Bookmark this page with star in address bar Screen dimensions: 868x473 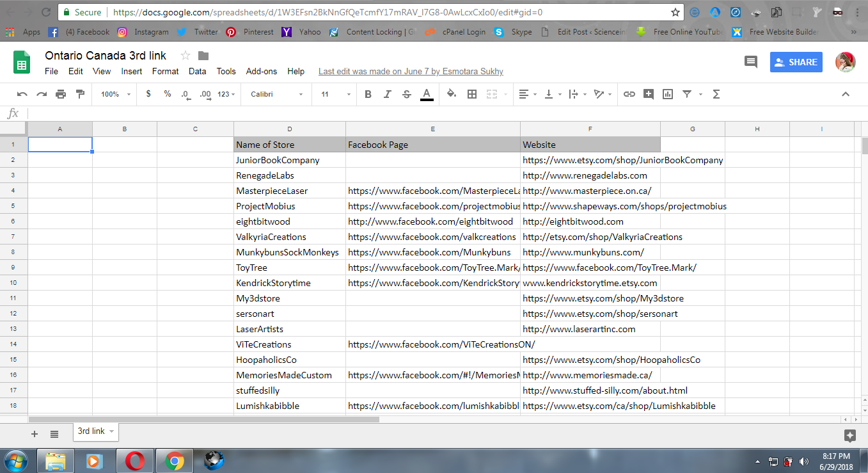(675, 12)
